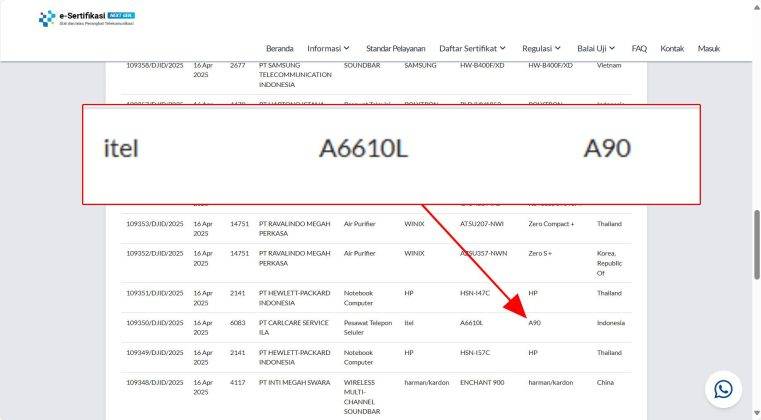Click PT CARLCARE SERVICE ILA cell
The height and width of the screenshot is (420, 761).
click(294, 328)
